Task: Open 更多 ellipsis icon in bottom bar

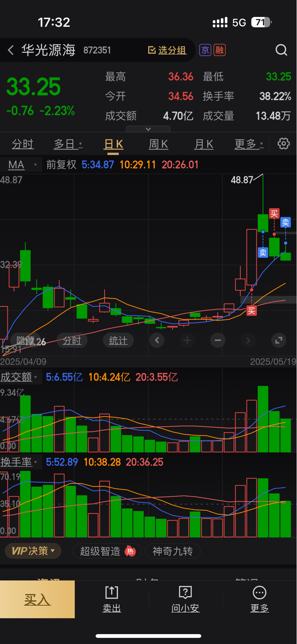Action: pos(260,592)
